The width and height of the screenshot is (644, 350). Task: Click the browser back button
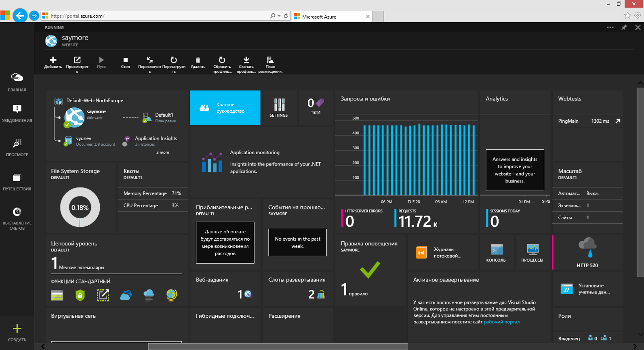click(x=20, y=16)
